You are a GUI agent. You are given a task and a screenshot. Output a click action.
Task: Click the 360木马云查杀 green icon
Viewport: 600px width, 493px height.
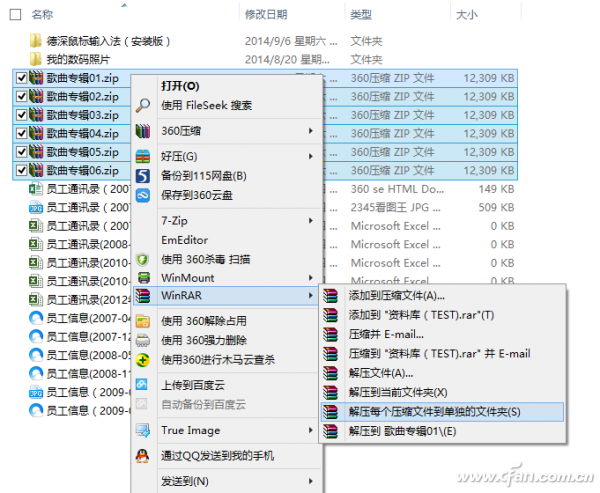coord(143,360)
